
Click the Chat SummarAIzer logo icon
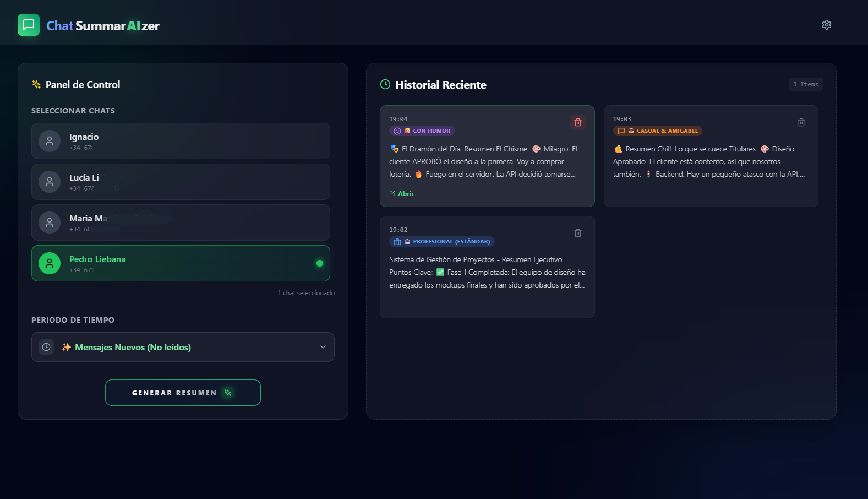(29, 25)
